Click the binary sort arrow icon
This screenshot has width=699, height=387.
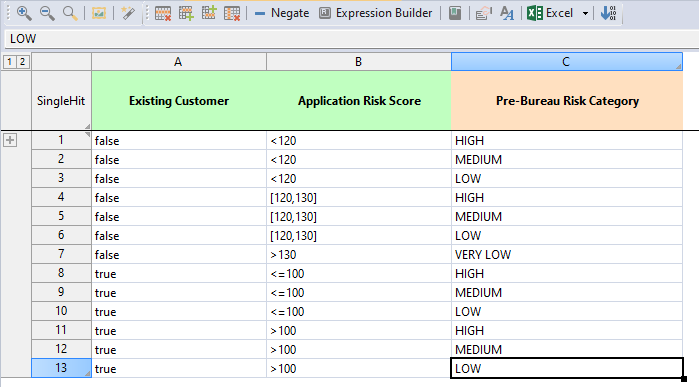point(608,13)
